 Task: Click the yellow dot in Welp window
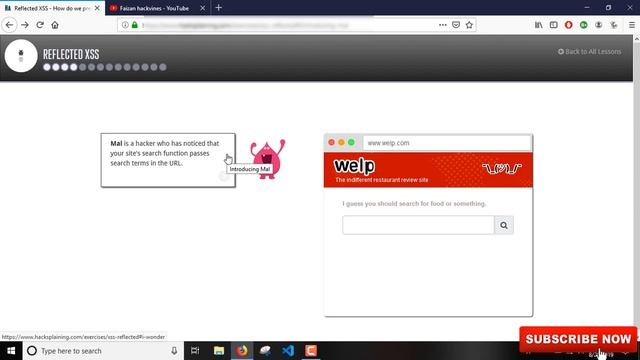coord(341,142)
